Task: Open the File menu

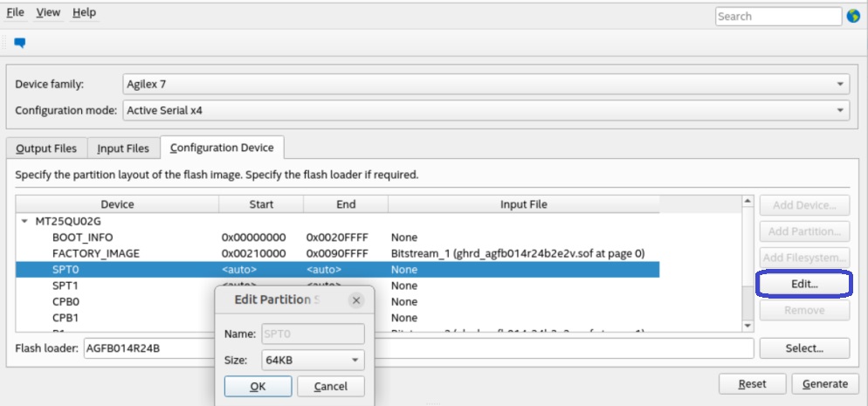Action: pos(15,13)
